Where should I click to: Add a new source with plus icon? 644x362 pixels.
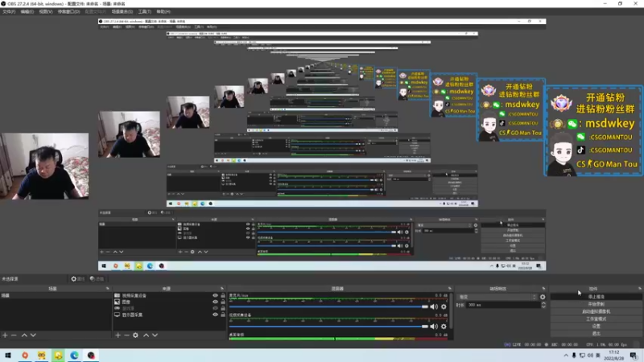[x=118, y=335]
